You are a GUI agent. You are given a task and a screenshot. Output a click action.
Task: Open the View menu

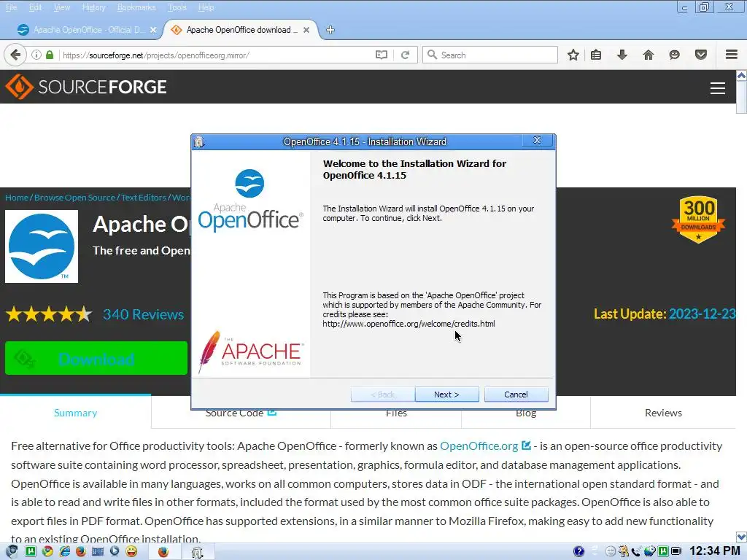click(62, 7)
